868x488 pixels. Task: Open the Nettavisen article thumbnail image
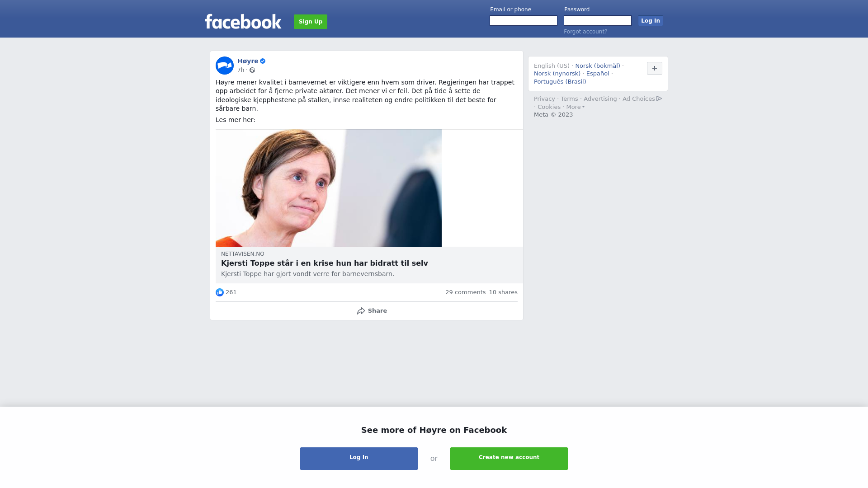(329, 188)
